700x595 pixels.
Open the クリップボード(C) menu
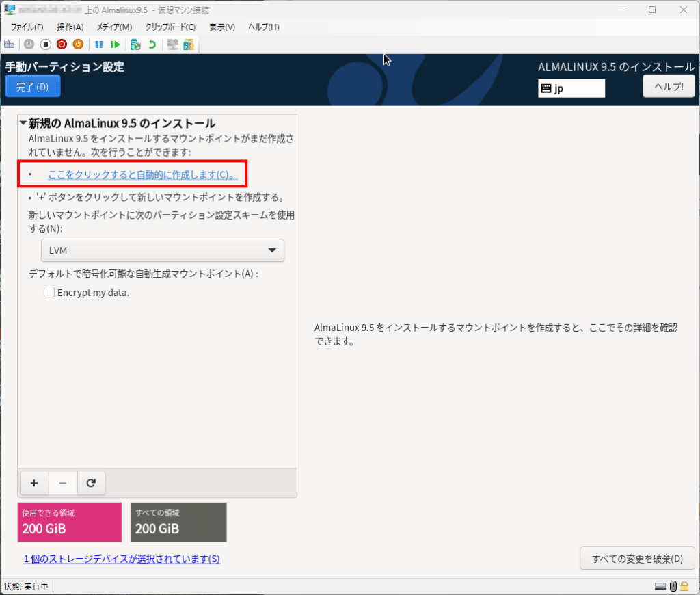click(x=170, y=27)
